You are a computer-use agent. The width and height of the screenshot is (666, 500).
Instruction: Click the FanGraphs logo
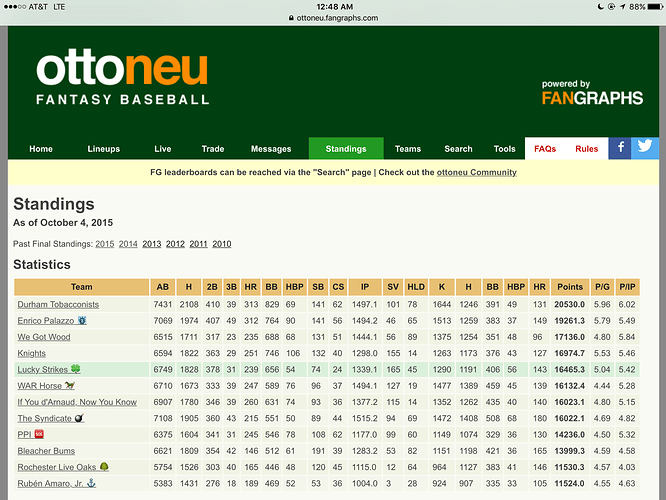tap(592, 93)
